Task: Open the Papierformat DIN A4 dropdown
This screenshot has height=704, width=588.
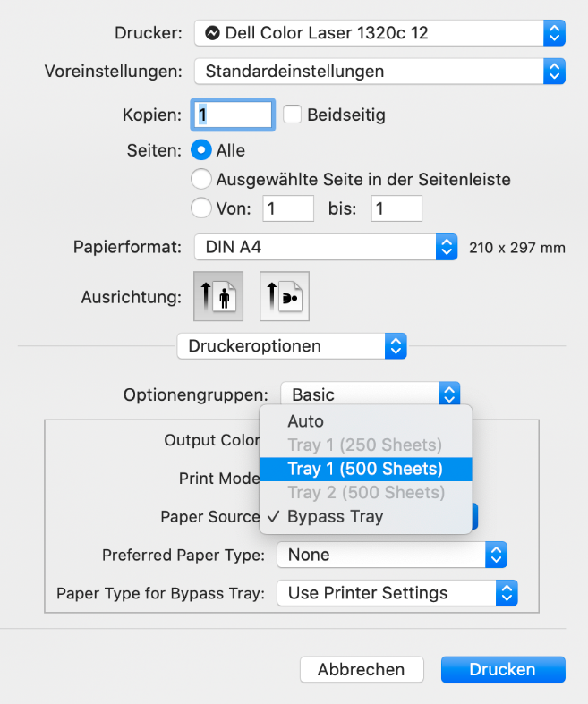Action: click(x=326, y=247)
